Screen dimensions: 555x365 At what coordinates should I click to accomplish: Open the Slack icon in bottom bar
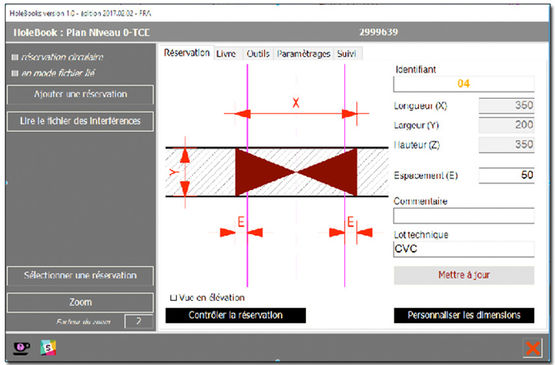click(x=48, y=348)
